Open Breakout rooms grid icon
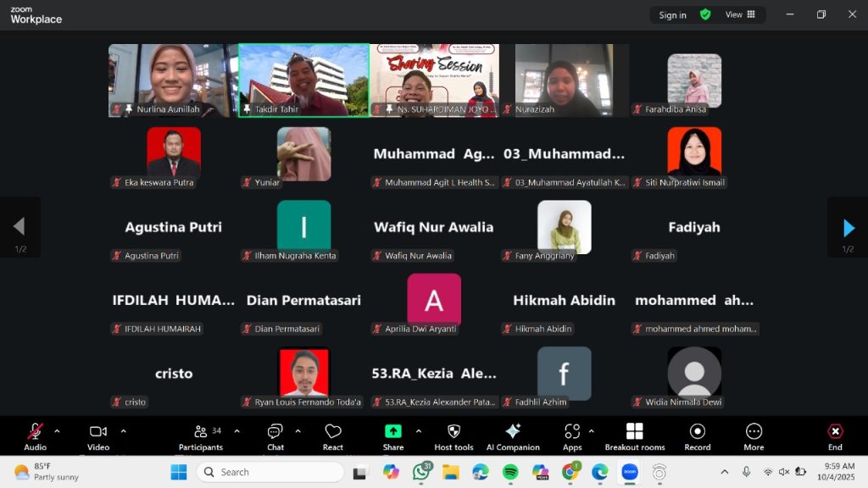The width and height of the screenshot is (868, 488). coord(634,432)
